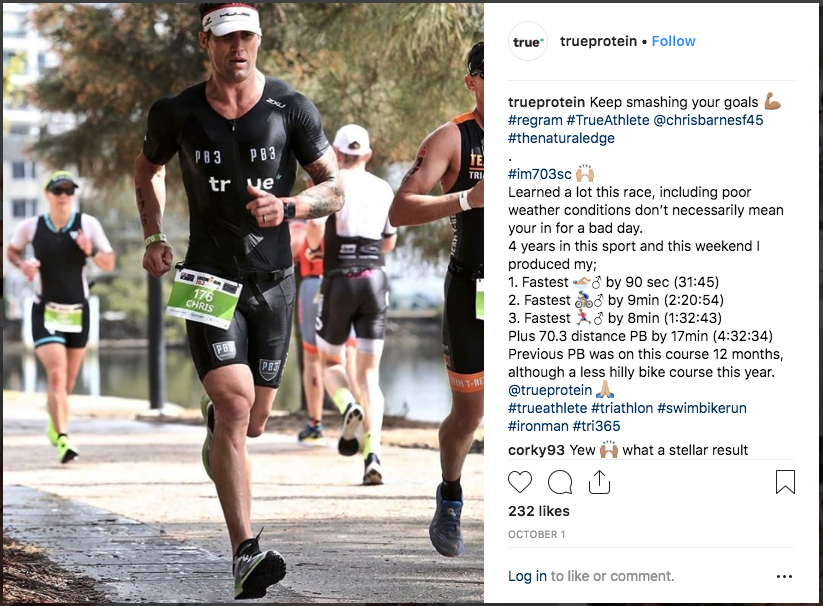Open the #triathlon hashtag
Image resolution: width=823 pixels, height=606 pixels.
tap(622, 408)
